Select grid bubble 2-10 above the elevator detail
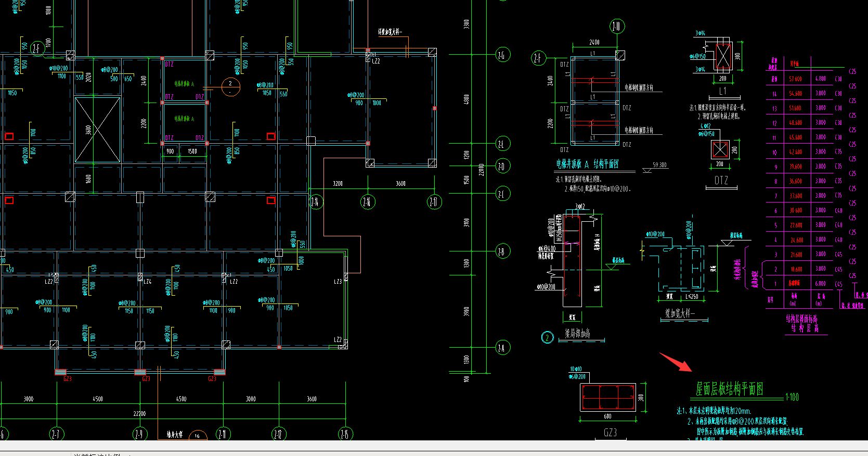868x456 pixels. click(616, 27)
